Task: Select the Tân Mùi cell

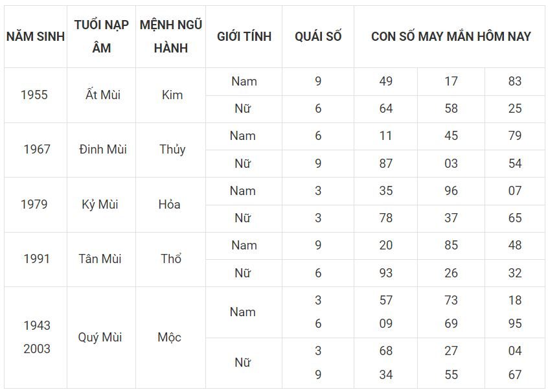Action: [x=100, y=259]
